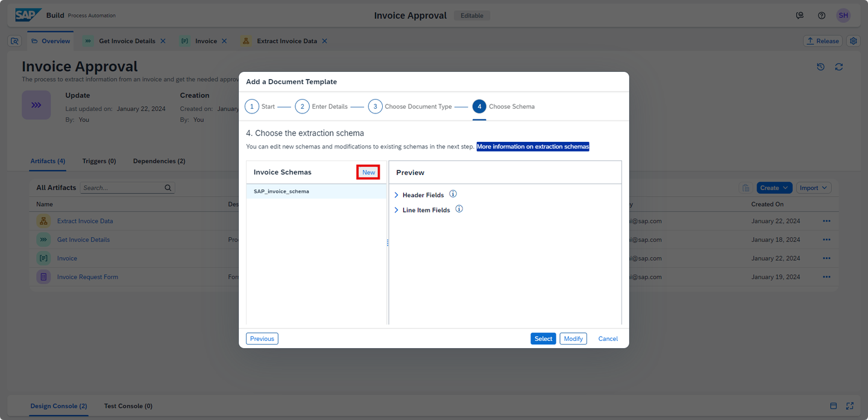The height and width of the screenshot is (420, 868).
Task: Open more options for Invoice row
Action: point(826,258)
